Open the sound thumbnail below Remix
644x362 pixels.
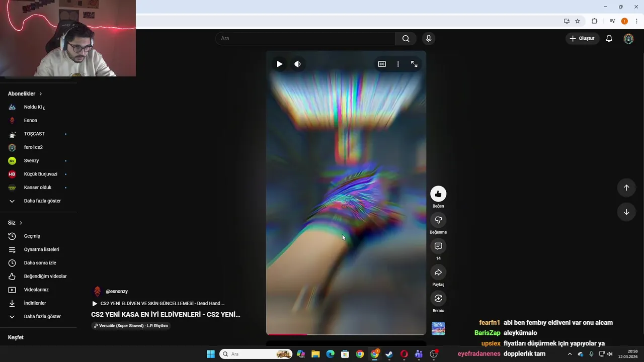(x=438, y=328)
